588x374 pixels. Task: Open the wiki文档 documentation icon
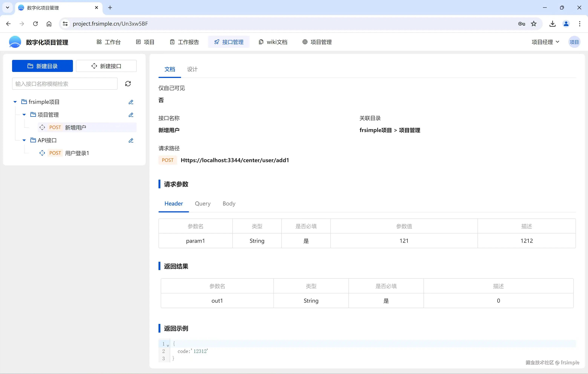click(261, 42)
